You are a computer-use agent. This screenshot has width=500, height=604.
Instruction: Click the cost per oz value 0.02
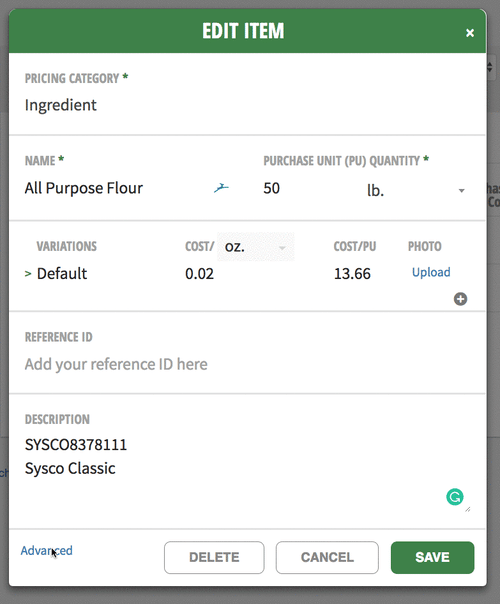coord(200,274)
